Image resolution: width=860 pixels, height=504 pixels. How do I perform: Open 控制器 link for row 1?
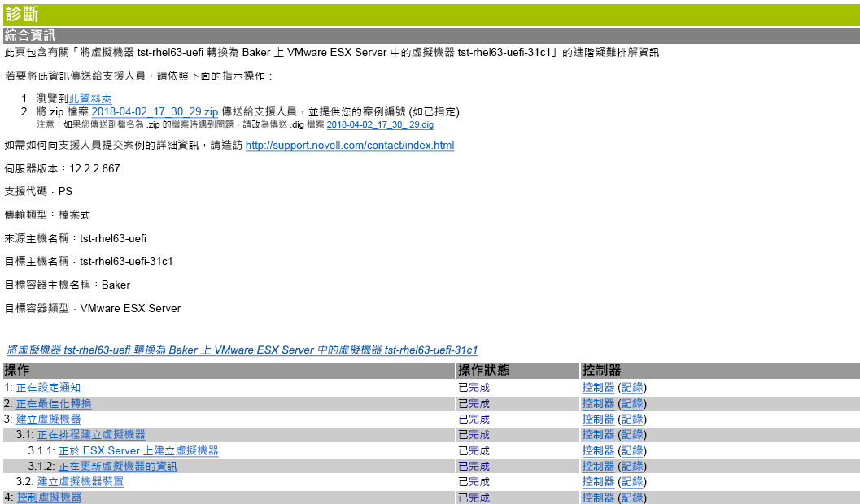pyautogui.click(x=598, y=388)
